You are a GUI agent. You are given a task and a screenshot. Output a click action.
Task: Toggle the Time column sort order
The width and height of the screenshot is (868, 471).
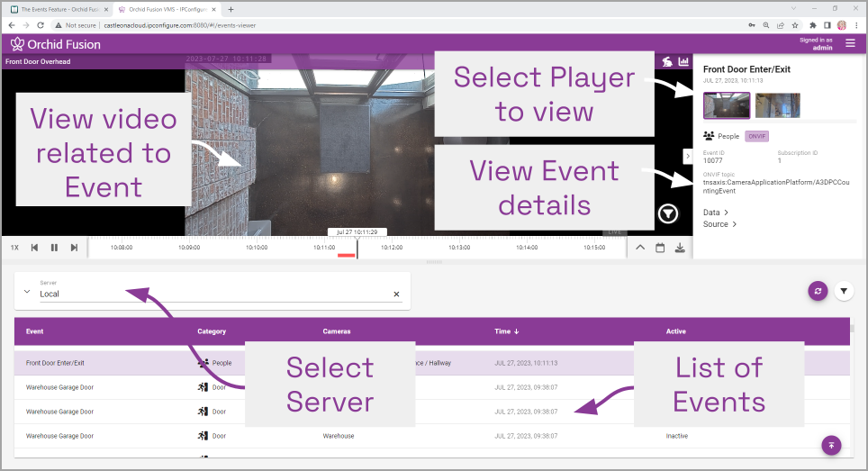[507, 331]
